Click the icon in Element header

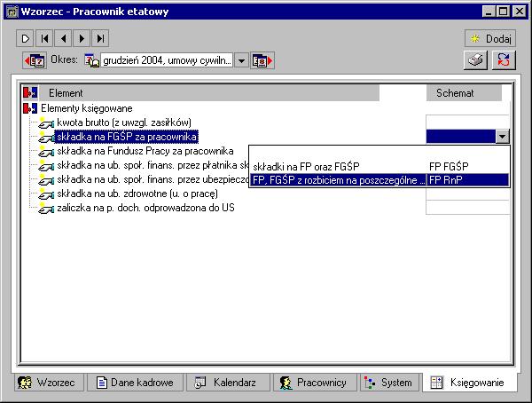coord(30,93)
